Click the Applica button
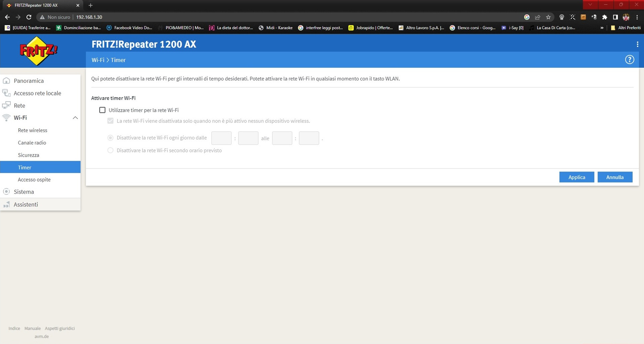 pyautogui.click(x=577, y=177)
